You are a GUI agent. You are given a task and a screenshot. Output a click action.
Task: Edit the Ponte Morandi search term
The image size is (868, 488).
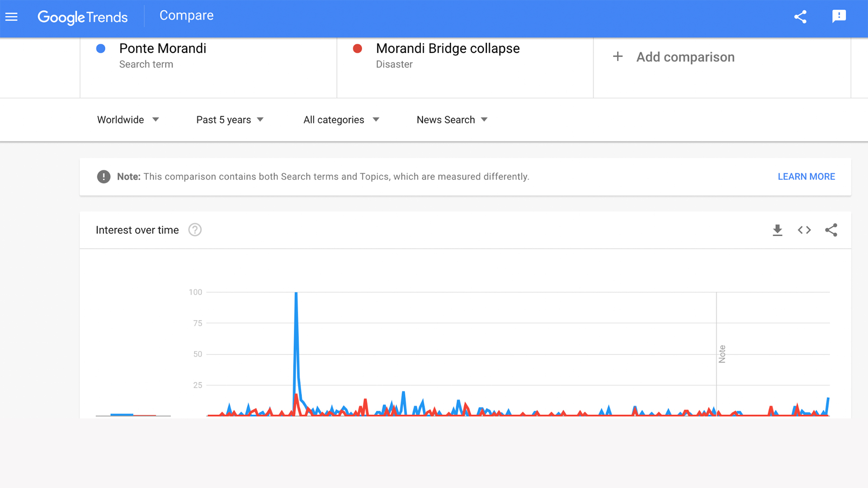coord(163,48)
